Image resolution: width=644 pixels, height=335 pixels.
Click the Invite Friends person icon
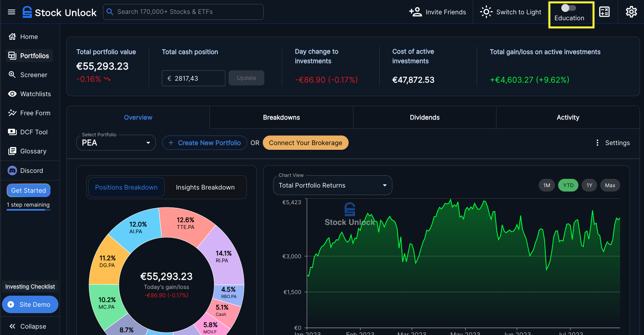click(415, 12)
